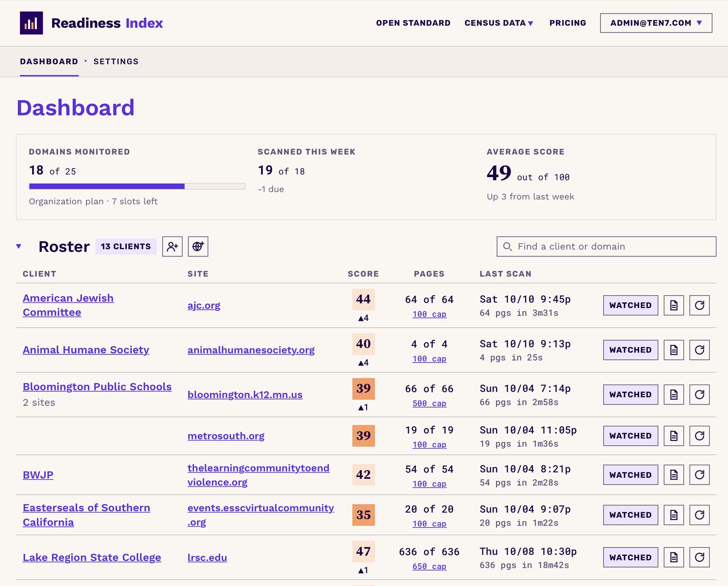Open the report for animalhumanesociety.org
This screenshot has height=586, width=728.
tap(674, 350)
